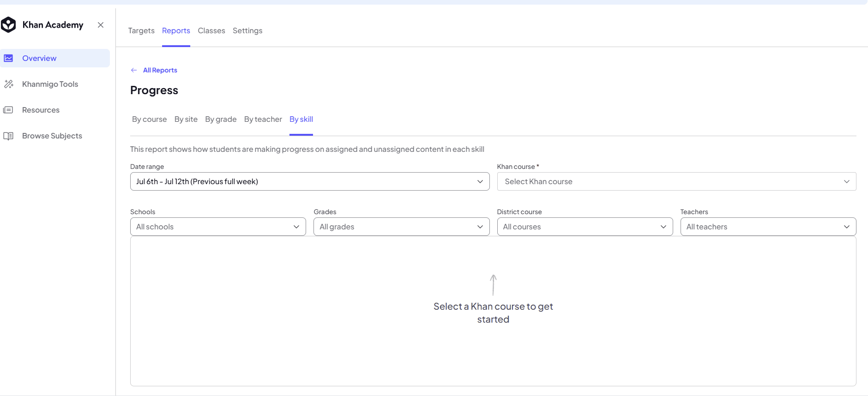The width and height of the screenshot is (868, 396).
Task: View progress By site
Action: pyautogui.click(x=186, y=119)
